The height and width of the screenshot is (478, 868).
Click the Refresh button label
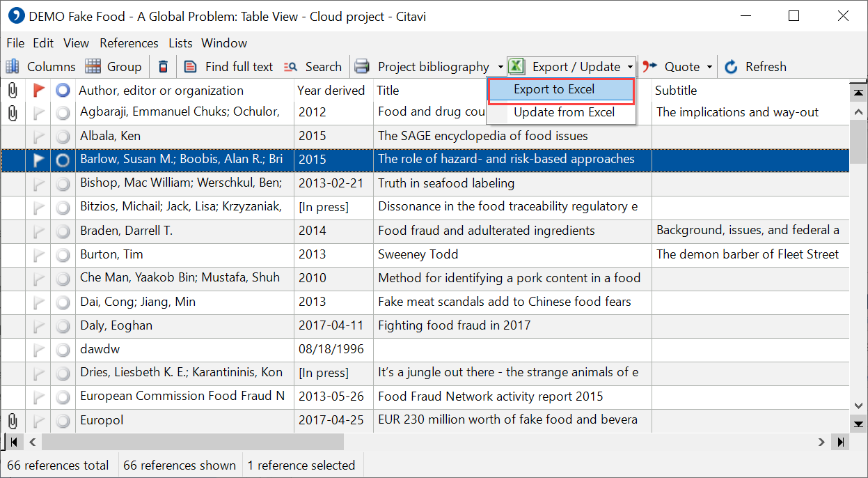pyautogui.click(x=766, y=67)
